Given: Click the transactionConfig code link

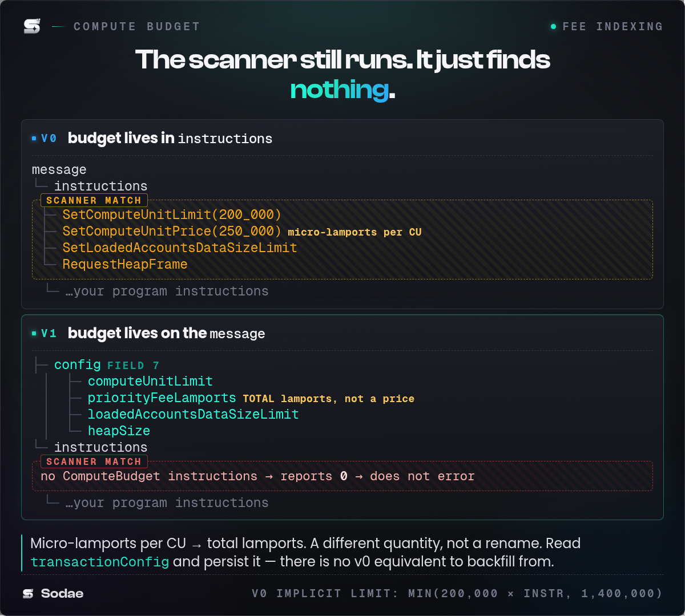Looking at the screenshot, I should [x=100, y=562].
